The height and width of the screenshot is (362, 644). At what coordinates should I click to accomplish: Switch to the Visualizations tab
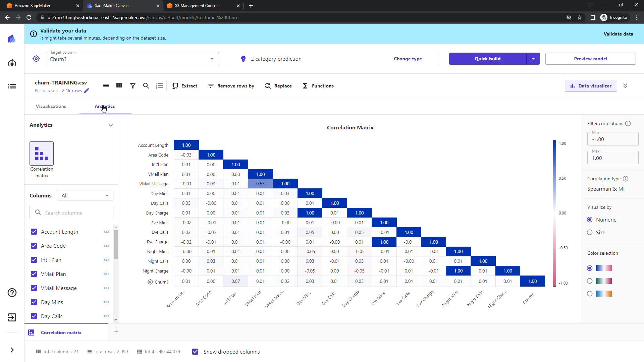(51, 106)
